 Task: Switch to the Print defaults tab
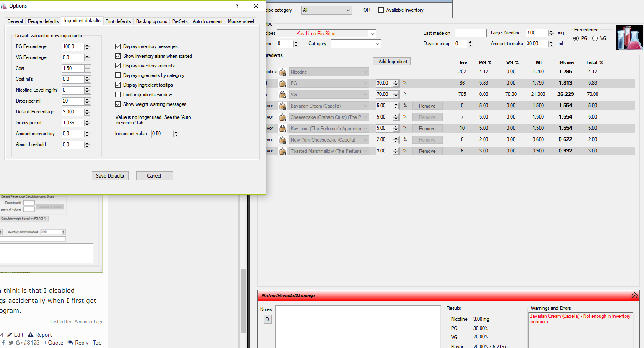[118, 21]
